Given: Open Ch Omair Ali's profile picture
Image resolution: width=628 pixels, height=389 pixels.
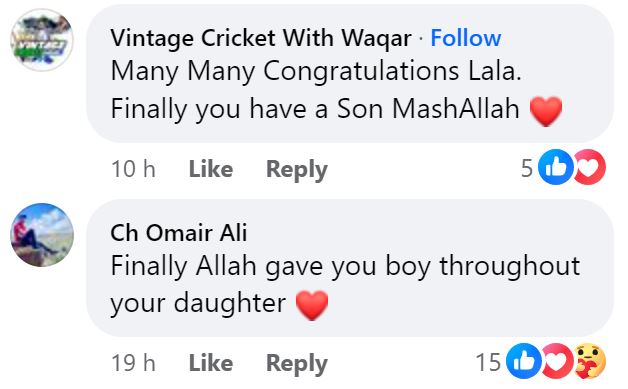Looking at the screenshot, I should 42,235.
